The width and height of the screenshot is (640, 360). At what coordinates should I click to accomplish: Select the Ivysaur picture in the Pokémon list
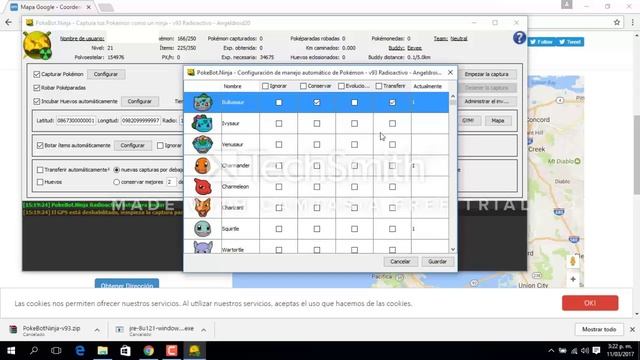click(x=203, y=123)
